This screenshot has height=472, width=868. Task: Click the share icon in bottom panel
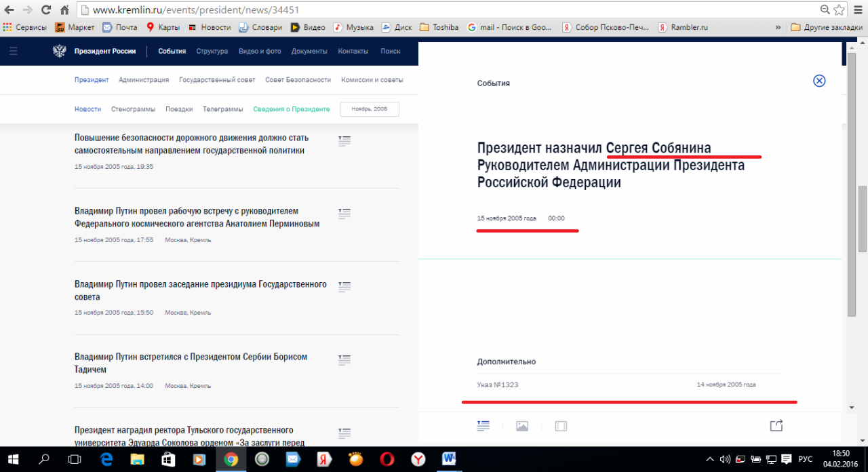click(776, 425)
